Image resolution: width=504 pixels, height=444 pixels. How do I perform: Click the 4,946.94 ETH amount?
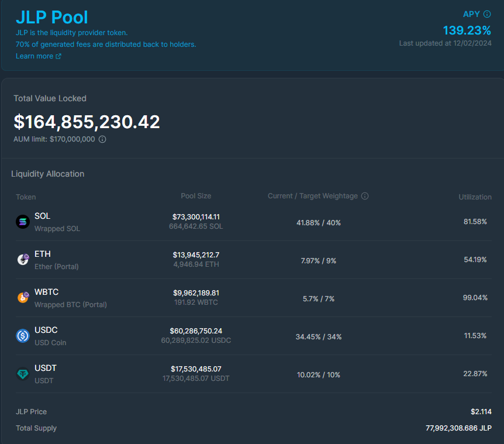196,264
